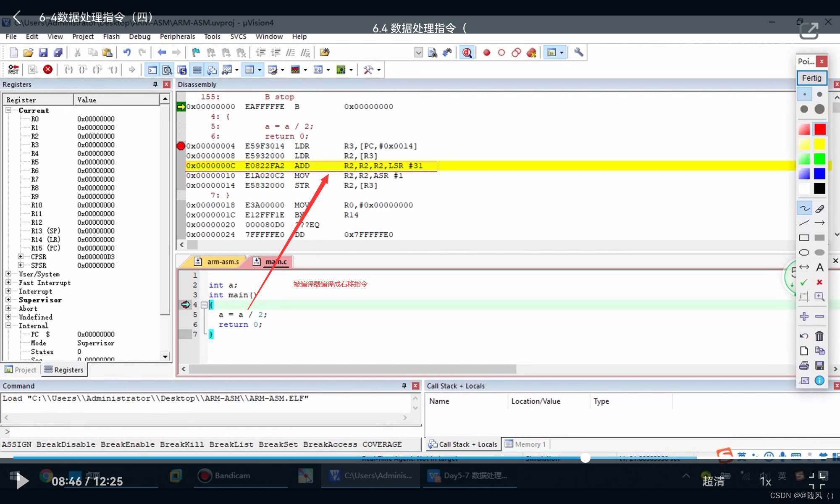
Task: Insert a breakpoint with red dot icon
Action: (486, 52)
